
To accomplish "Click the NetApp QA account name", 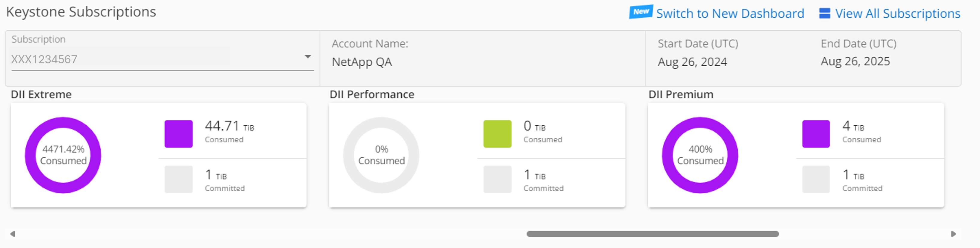I will coord(361,62).
